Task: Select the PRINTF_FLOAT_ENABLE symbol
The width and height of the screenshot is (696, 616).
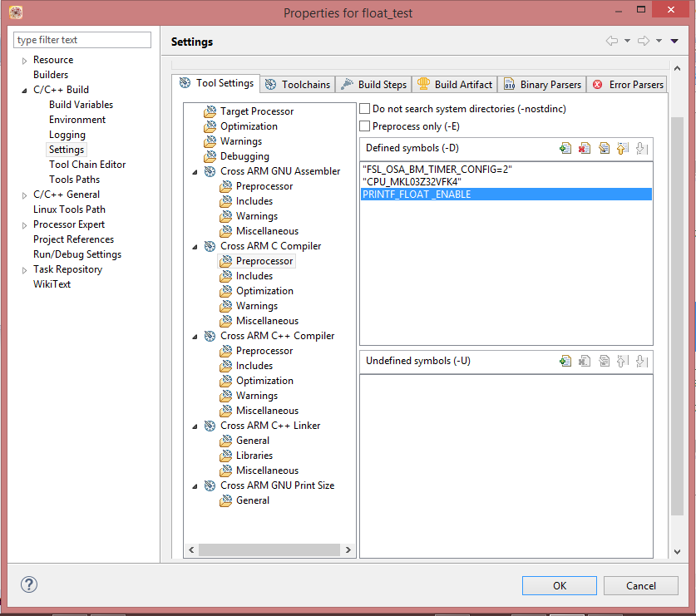Action: 506,194
